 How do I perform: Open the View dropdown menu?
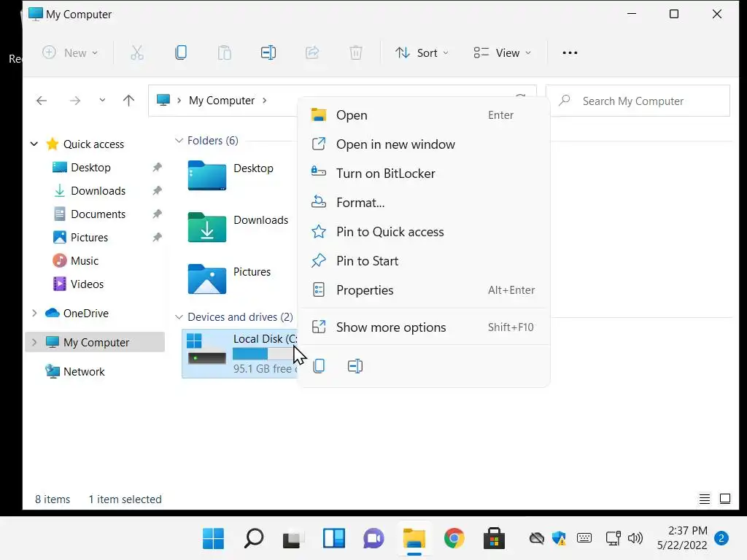[x=502, y=52]
